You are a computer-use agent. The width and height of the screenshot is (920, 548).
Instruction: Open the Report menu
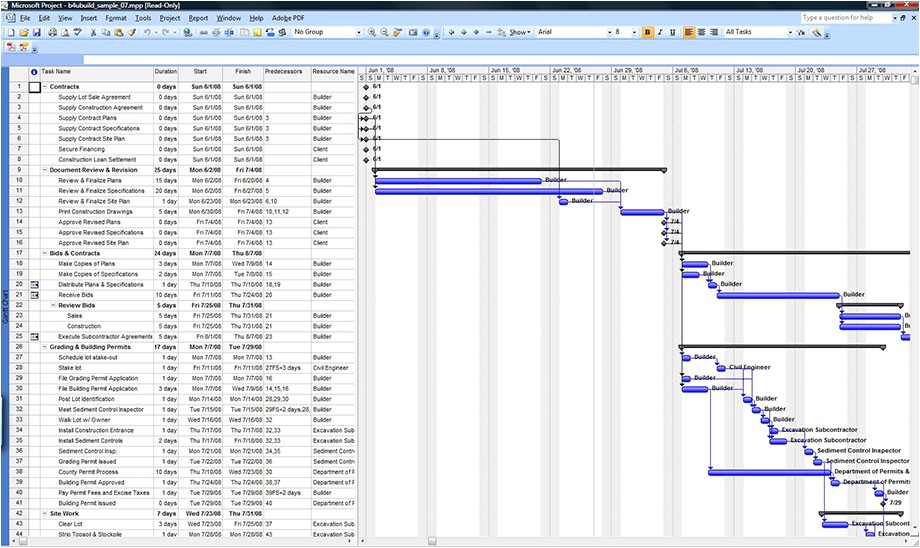click(x=198, y=18)
